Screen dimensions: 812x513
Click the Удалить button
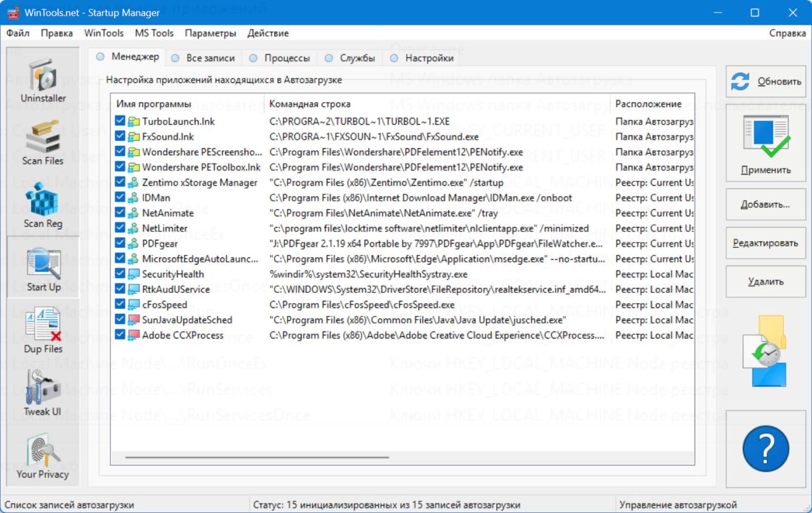click(766, 282)
